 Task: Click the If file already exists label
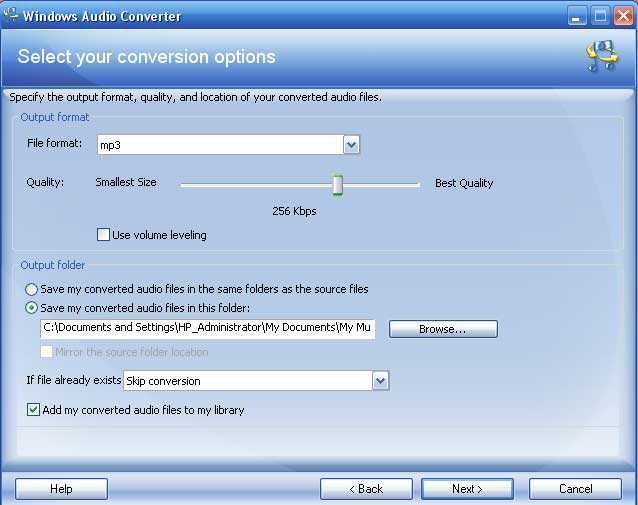(x=74, y=380)
